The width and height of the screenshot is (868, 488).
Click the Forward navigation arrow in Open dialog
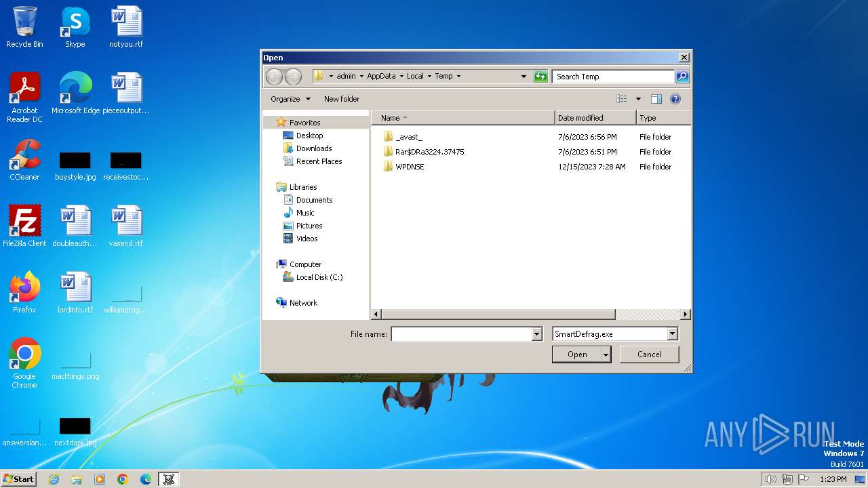tap(293, 77)
